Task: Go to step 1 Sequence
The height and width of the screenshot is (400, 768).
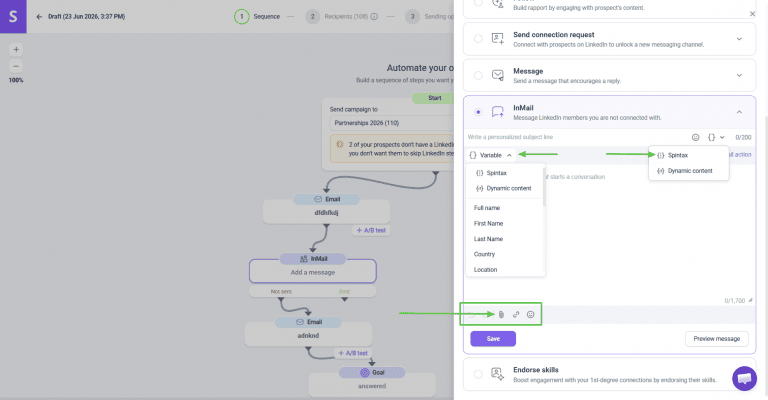Action: [258, 17]
